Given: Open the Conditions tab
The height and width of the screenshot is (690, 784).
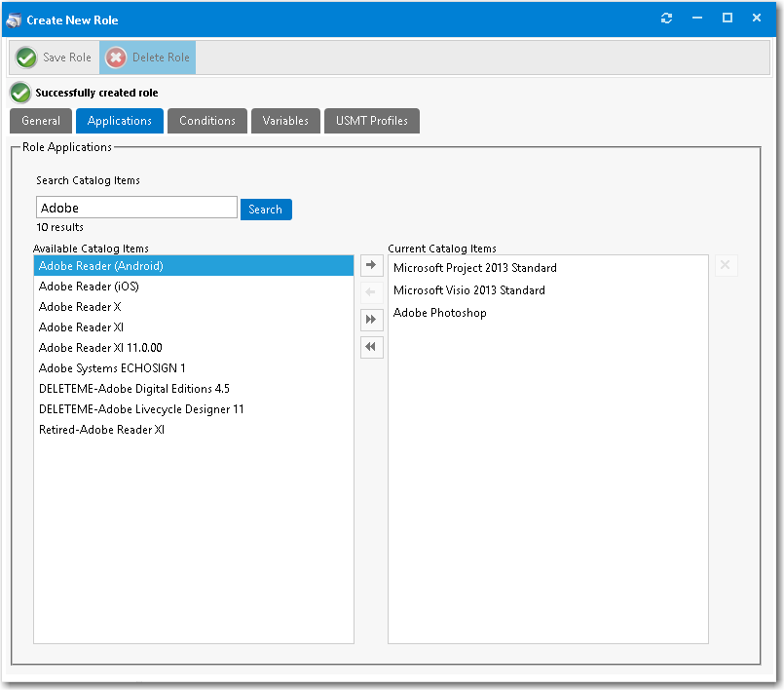Looking at the screenshot, I should (x=206, y=121).
